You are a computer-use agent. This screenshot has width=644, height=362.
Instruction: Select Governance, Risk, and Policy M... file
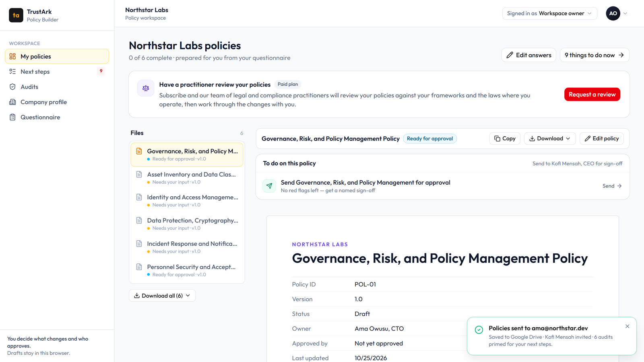coord(187,154)
